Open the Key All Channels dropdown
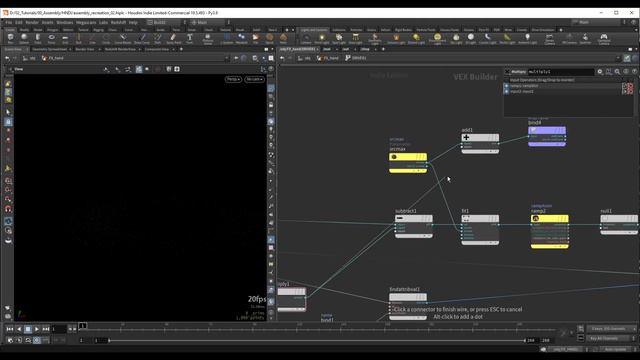This screenshot has height=360, width=640. click(611, 338)
